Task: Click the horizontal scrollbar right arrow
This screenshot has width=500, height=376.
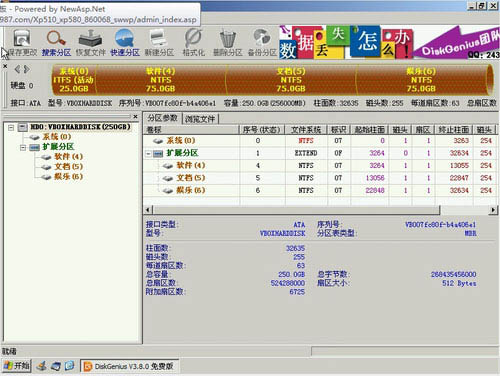Action: pos(493,210)
